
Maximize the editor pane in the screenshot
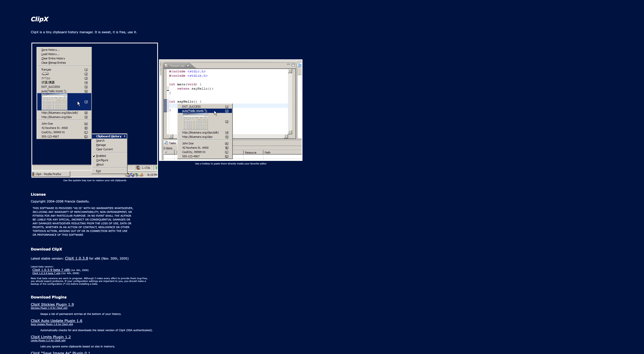point(293,65)
